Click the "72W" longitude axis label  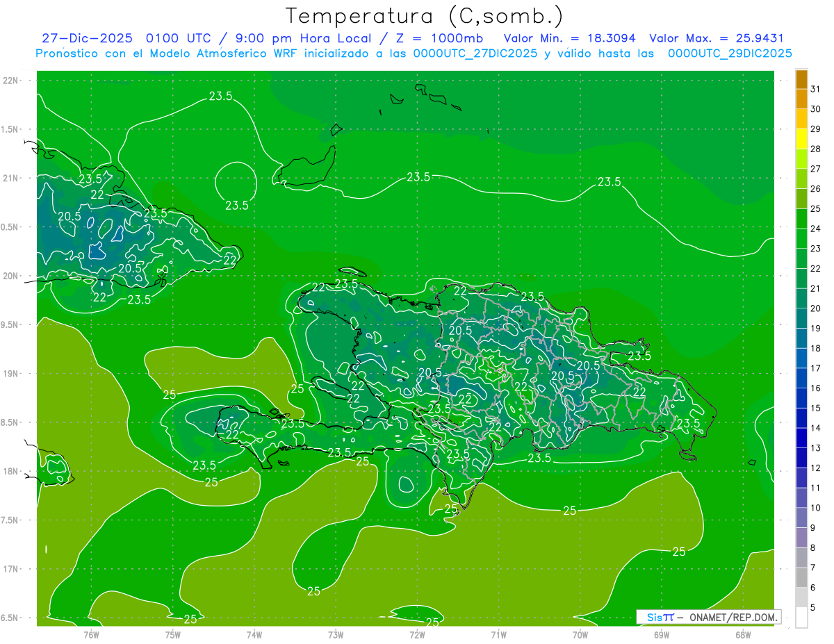[417, 635]
